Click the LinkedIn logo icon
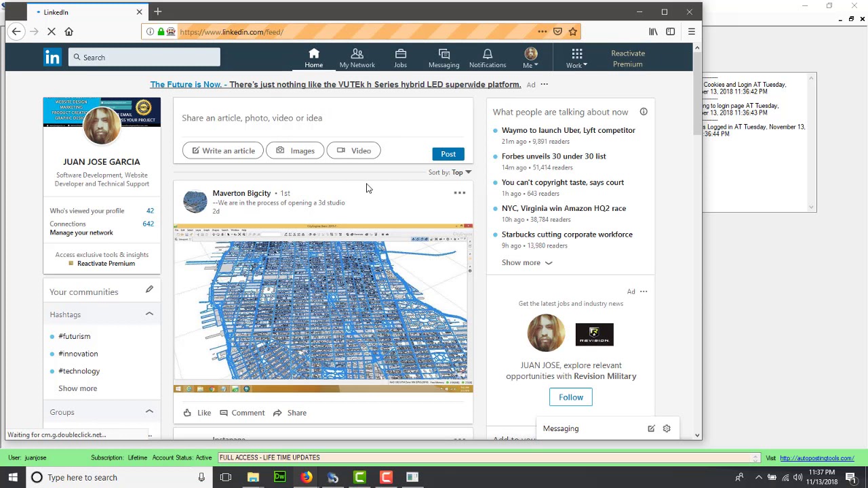 [x=52, y=58]
